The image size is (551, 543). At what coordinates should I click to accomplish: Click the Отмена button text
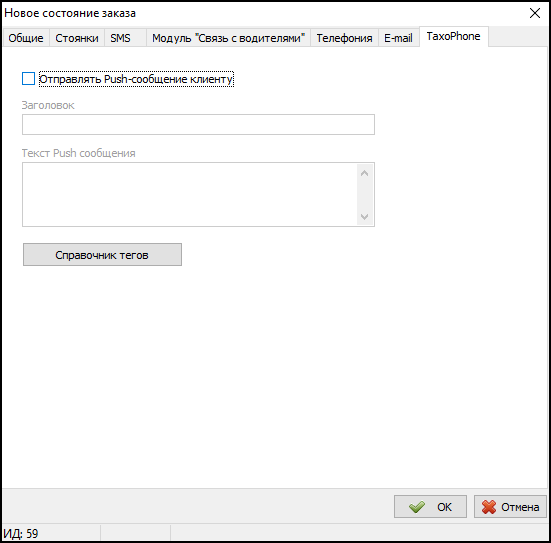tap(520, 507)
